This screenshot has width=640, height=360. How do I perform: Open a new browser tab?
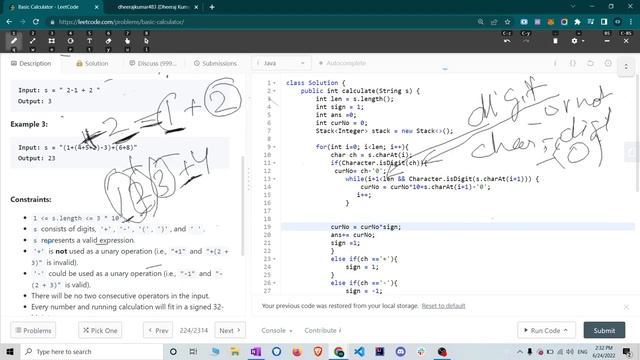click(212, 7)
